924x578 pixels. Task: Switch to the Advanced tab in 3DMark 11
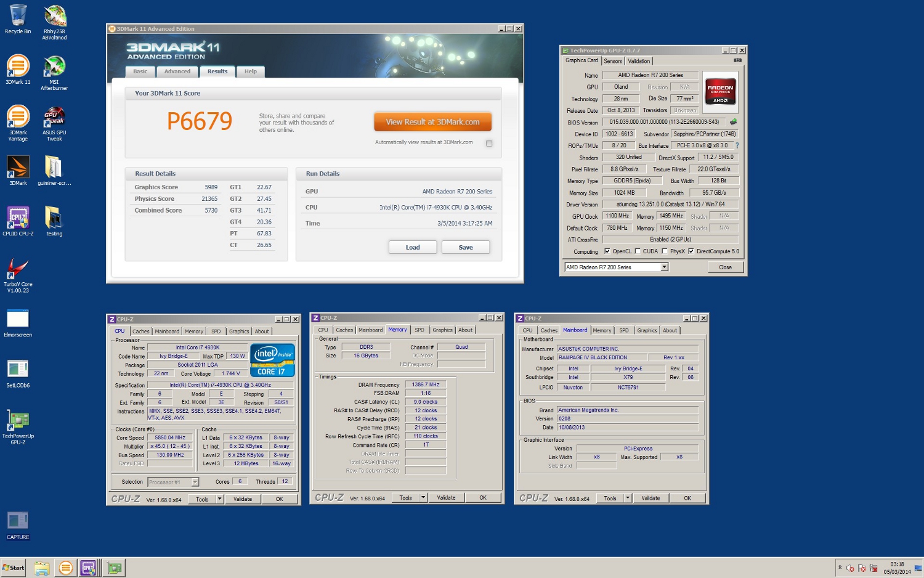[x=177, y=71]
